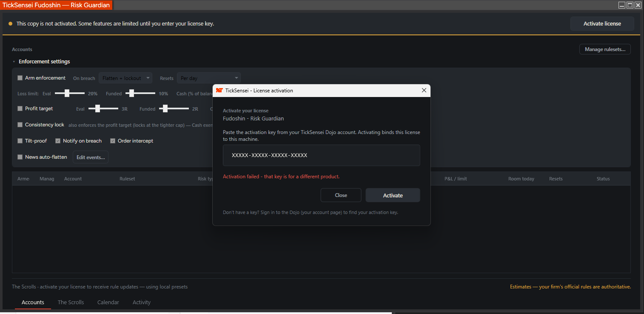Collapse the Enforcement settings section
This screenshot has width=644, height=314.
tap(14, 62)
